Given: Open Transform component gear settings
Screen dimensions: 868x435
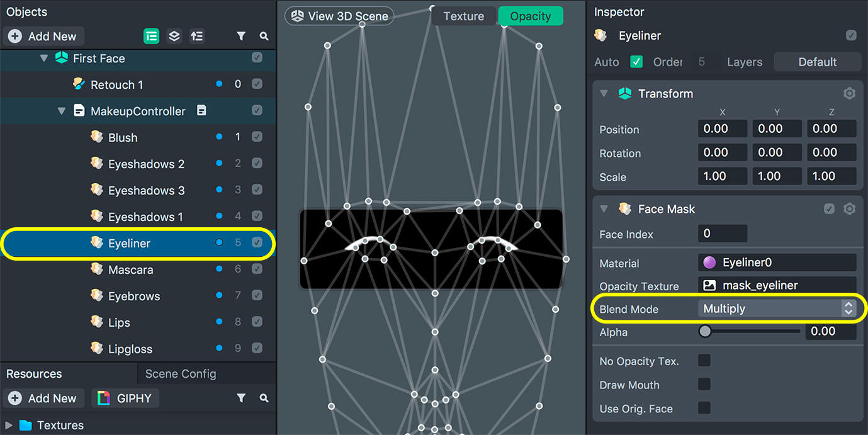Looking at the screenshot, I should tap(849, 94).
